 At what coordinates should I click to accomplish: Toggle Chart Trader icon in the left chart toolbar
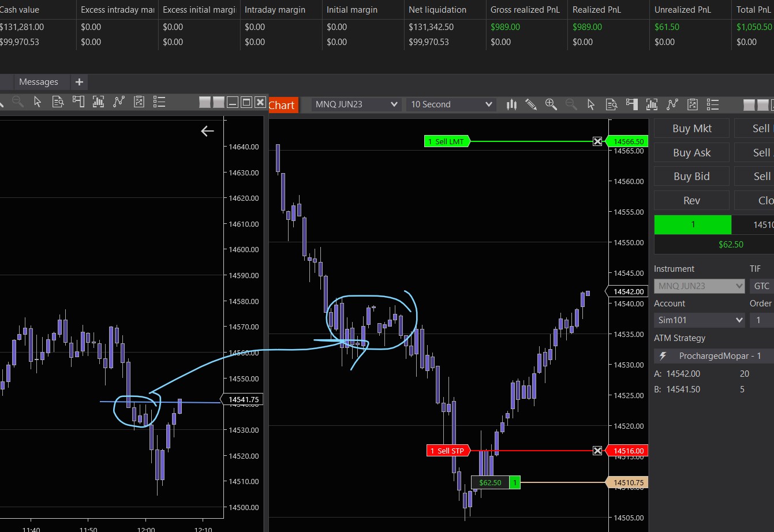tap(78, 102)
